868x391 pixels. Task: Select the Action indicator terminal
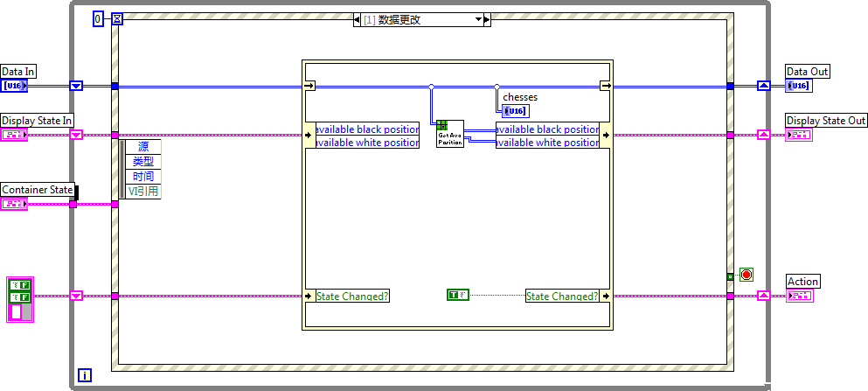[x=800, y=296]
